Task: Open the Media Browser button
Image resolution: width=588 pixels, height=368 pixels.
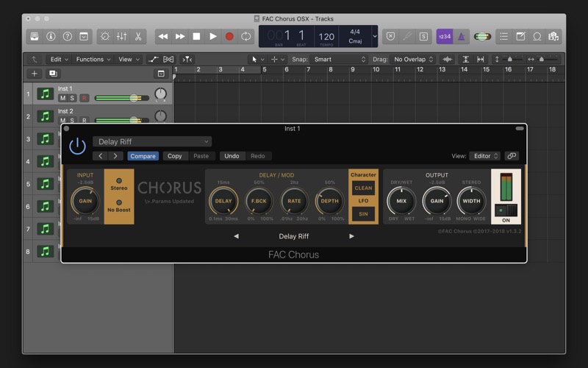Action: 553,36
